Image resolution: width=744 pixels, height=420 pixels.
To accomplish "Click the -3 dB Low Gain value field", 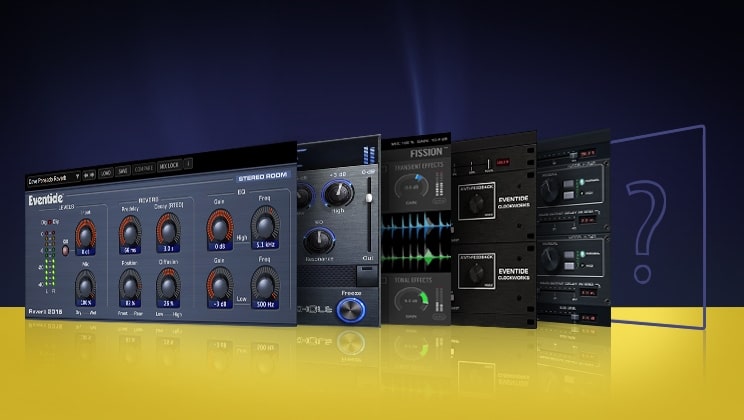I will (x=220, y=304).
